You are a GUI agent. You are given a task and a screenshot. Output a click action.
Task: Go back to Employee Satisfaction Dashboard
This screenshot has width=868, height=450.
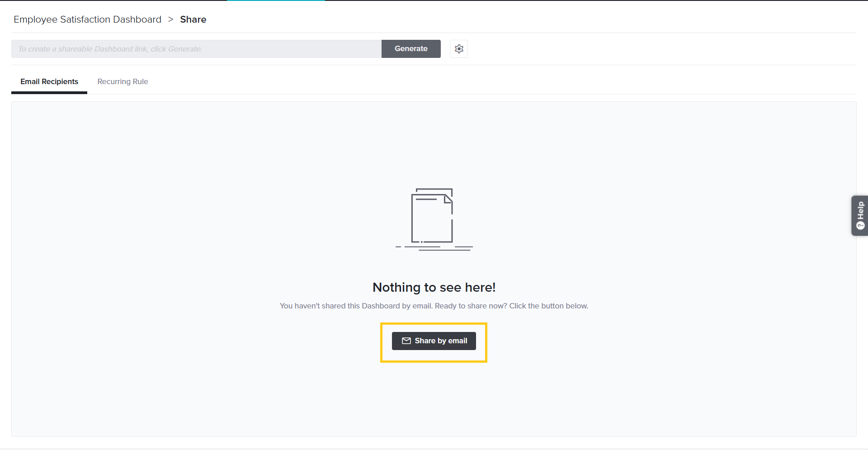(x=87, y=19)
